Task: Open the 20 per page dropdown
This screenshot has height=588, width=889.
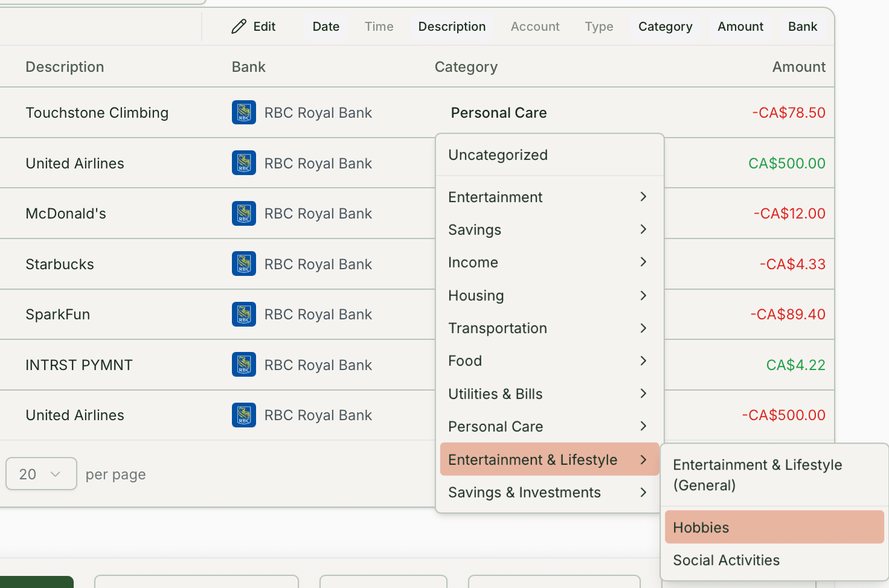Action: 41,474
